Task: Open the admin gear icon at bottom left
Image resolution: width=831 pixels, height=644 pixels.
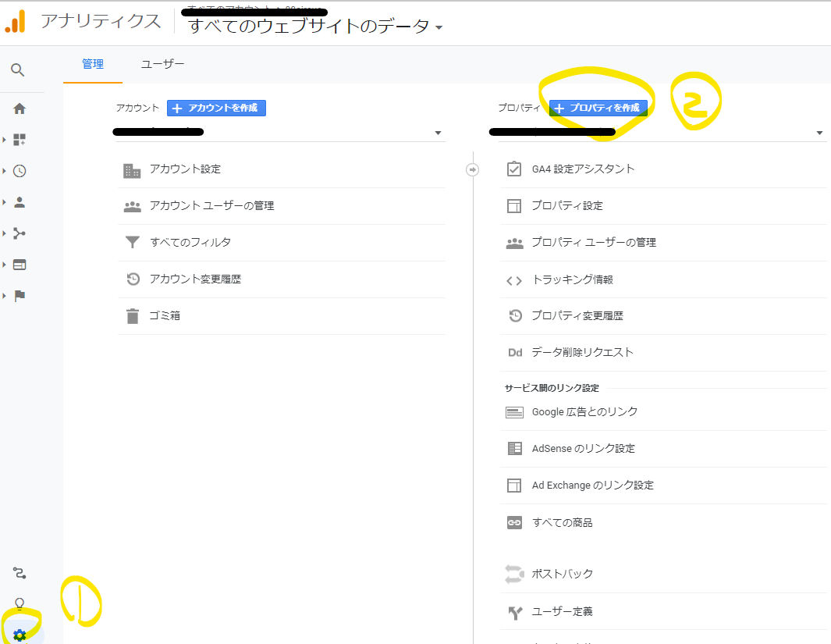Action: coord(20,635)
